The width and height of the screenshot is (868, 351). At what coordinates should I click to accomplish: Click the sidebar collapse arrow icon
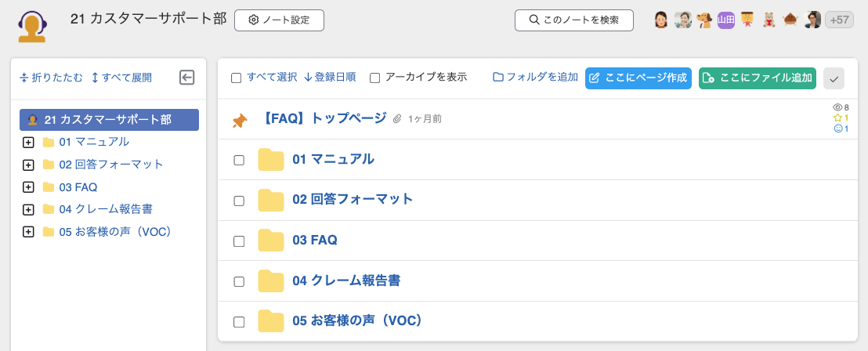[186, 77]
